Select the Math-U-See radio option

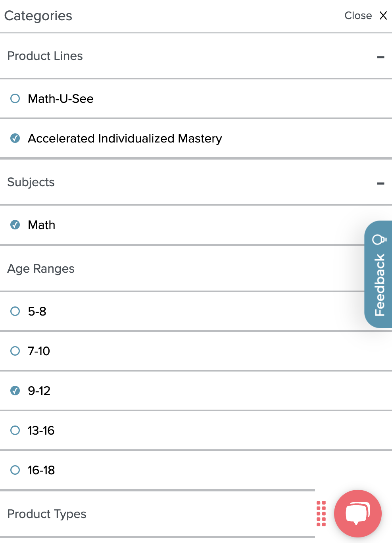[x=15, y=98]
